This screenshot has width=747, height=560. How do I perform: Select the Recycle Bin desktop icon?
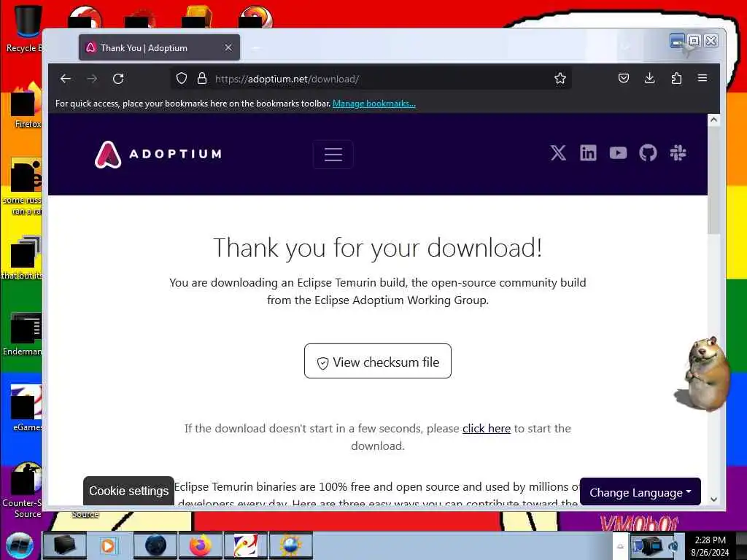24,29
